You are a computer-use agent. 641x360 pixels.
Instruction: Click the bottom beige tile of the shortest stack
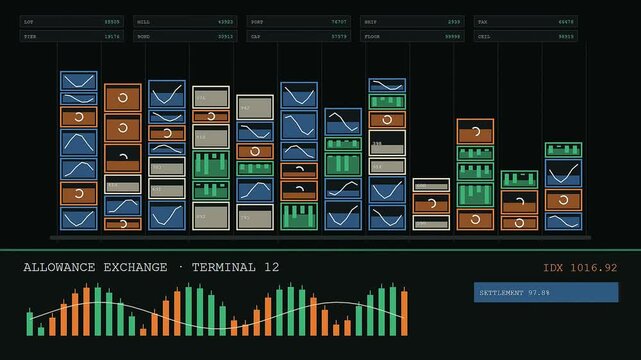(x=431, y=223)
